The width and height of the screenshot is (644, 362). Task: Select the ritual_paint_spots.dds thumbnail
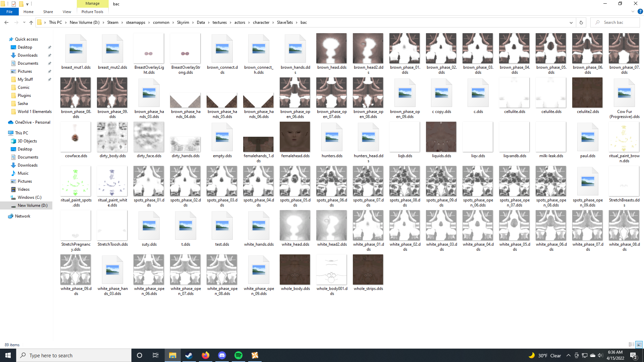point(75,181)
